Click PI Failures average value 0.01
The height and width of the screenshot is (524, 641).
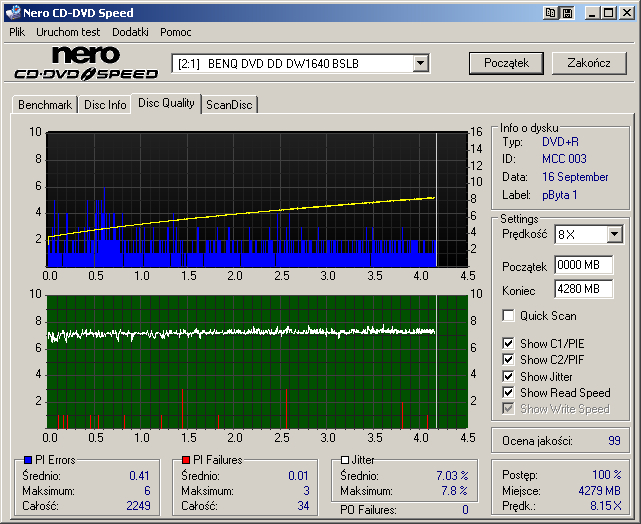tap(298, 476)
